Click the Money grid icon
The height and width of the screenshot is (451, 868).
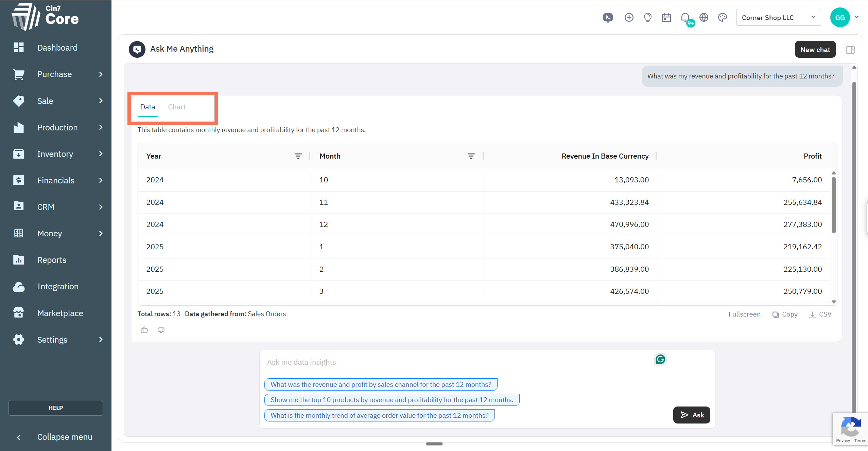pyautogui.click(x=19, y=233)
